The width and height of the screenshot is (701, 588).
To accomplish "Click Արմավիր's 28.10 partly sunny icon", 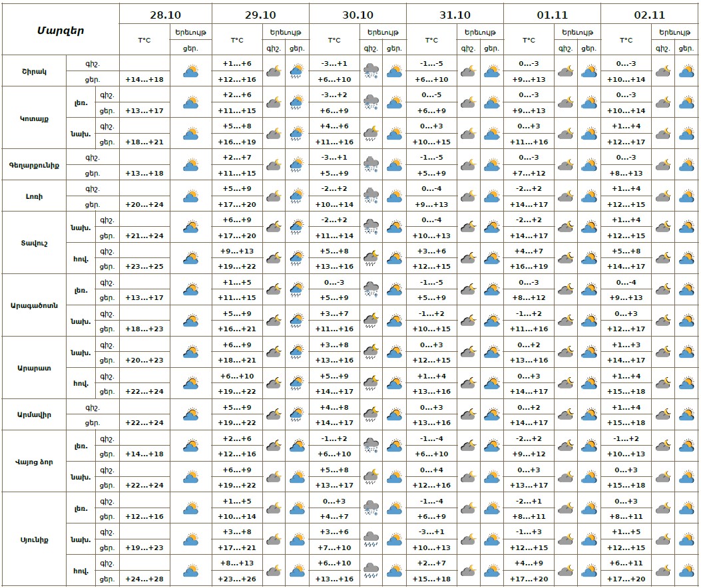I will click(x=191, y=414).
